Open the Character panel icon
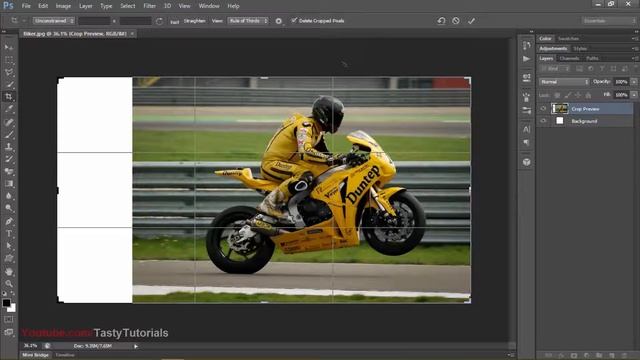 pos(527,129)
